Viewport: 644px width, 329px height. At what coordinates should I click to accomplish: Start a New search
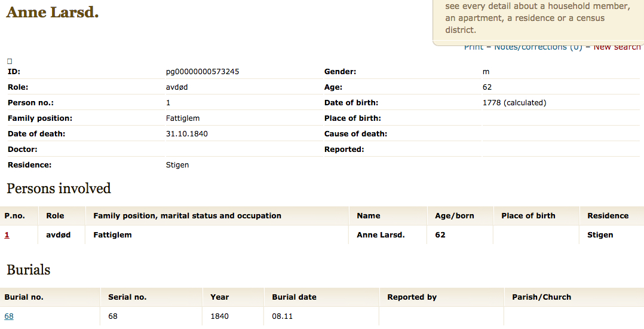(x=617, y=47)
